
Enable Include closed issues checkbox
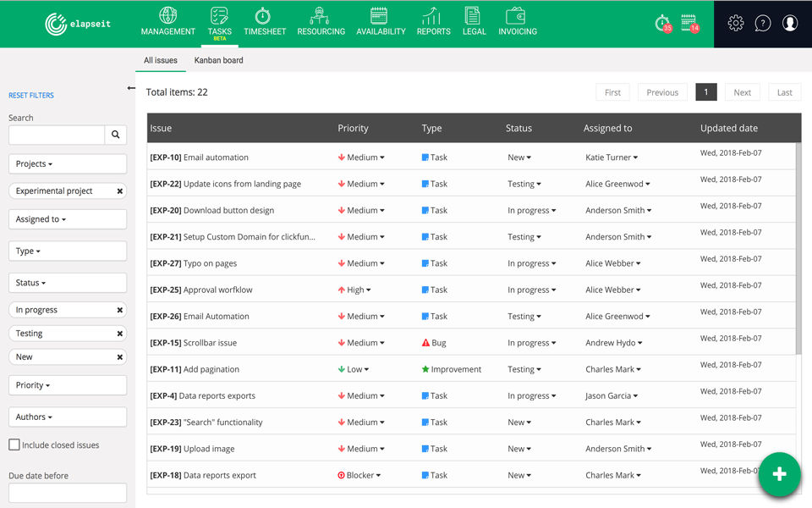14,444
